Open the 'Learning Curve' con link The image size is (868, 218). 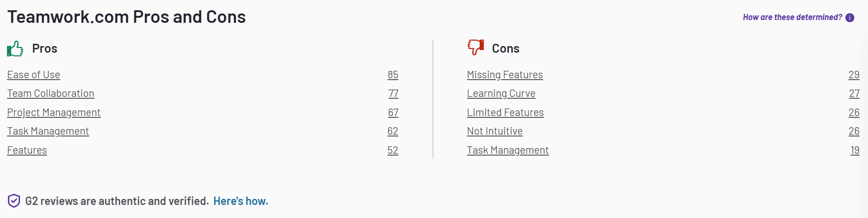pos(501,94)
